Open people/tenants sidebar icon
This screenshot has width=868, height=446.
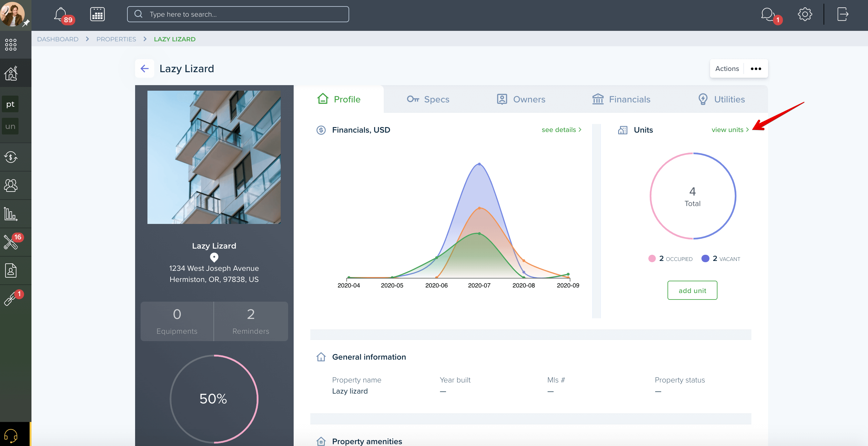[x=11, y=185]
